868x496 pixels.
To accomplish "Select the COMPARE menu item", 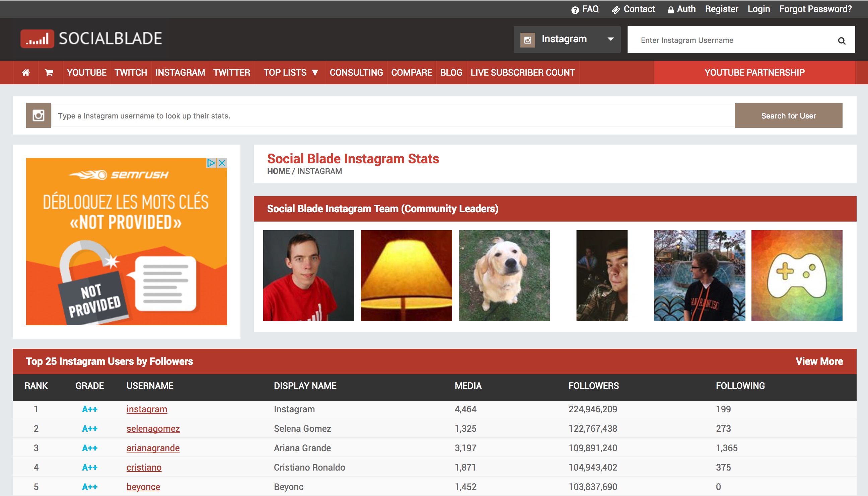I will pyautogui.click(x=411, y=73).
